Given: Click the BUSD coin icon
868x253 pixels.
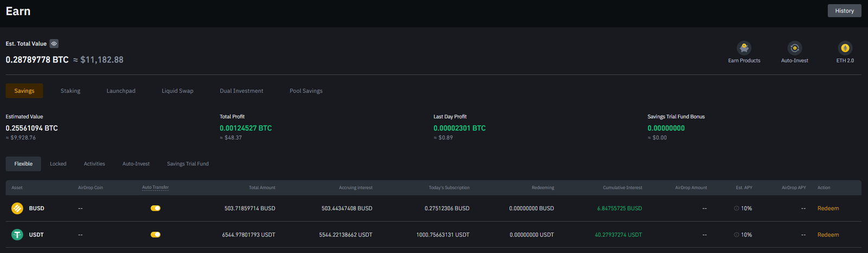Looking at the screenshot, I should tap(17, 208).
